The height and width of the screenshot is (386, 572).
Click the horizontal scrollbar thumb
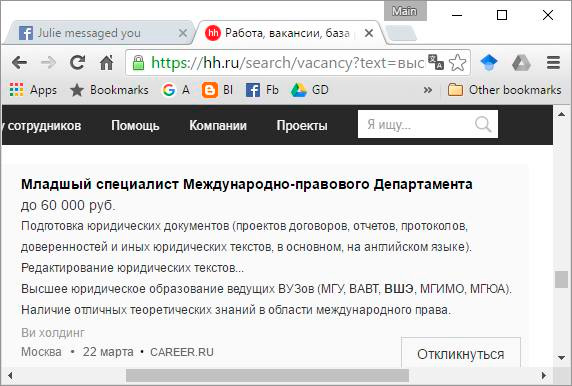pos(267,375)
